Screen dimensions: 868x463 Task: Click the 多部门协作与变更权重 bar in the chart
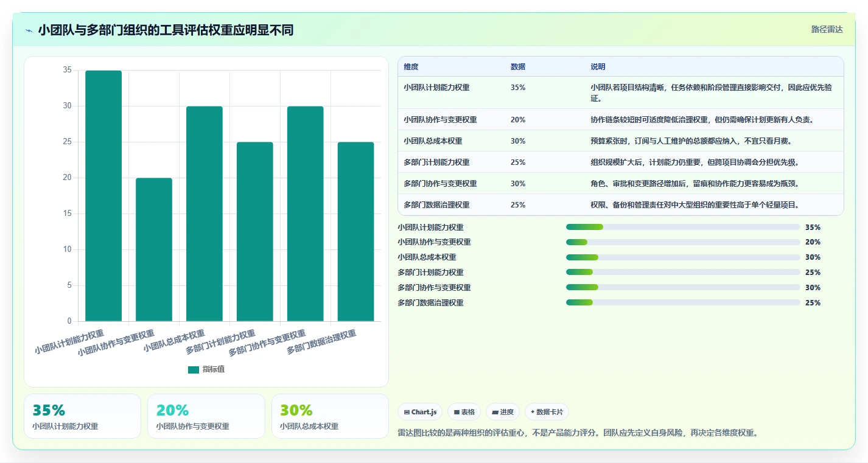pyautogui.click(x=306, y=214)
